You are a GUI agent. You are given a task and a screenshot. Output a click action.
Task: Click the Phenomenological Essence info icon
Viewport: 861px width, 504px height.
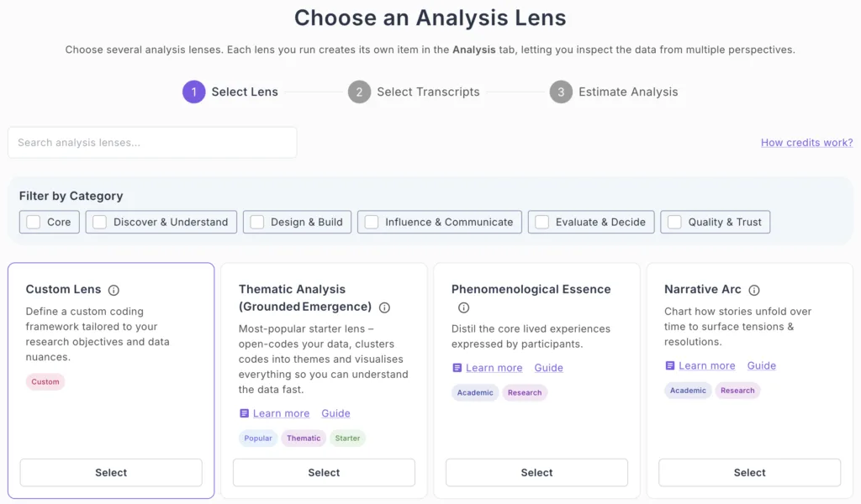(x=463, y=307)
